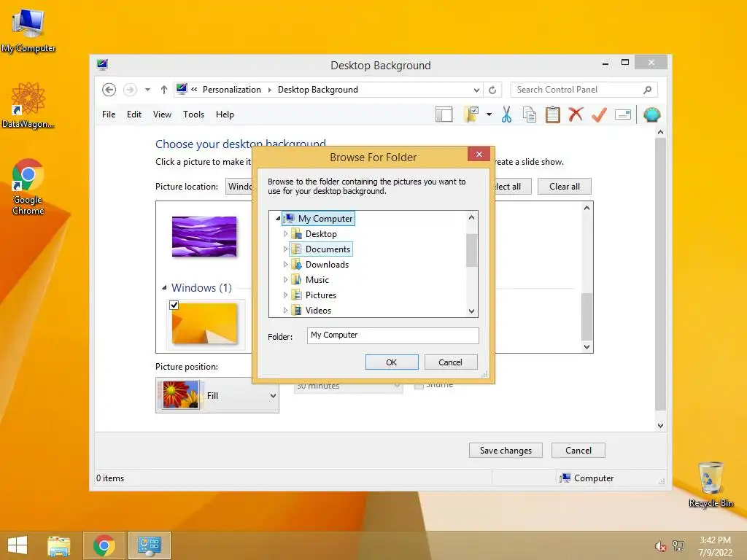
Task: Collapse the My Computer tree node
Action: point(278,219)
